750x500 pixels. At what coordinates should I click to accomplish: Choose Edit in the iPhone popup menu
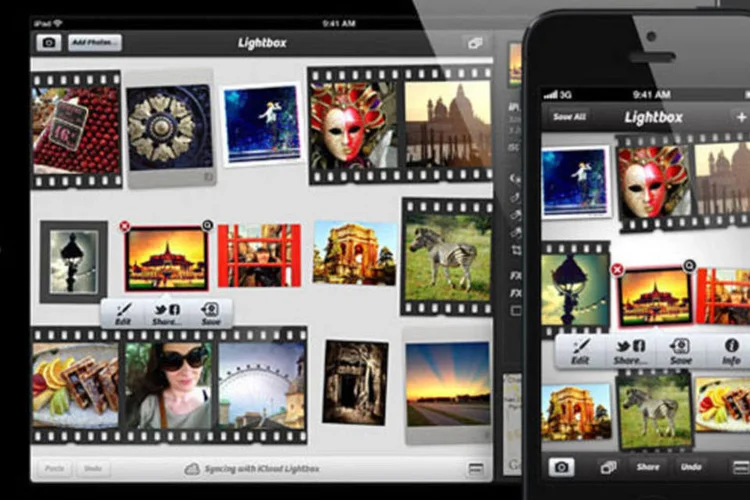[x=580, y=352]
